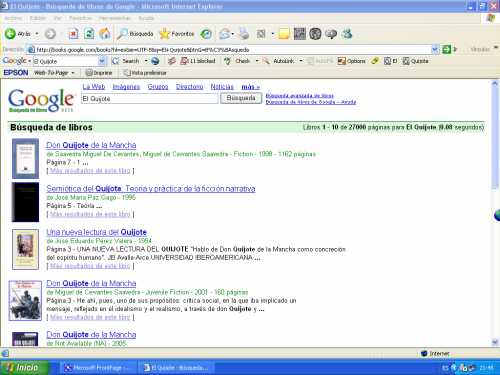500x375 pixels.
Task: Launch the Messenger buddies icon
Action: [347, 34]
